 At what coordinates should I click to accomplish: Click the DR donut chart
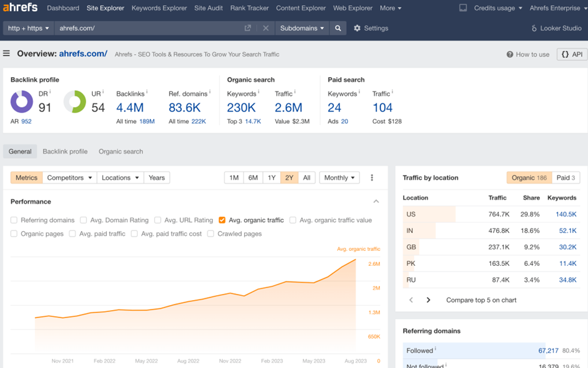pos(22,101)
